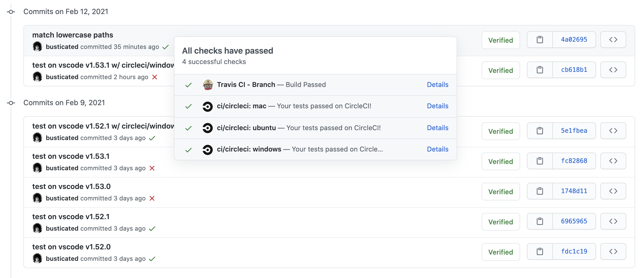Click the Travis CI avatar in checks popup
This screenshot has width=644, height=278.
207,85
